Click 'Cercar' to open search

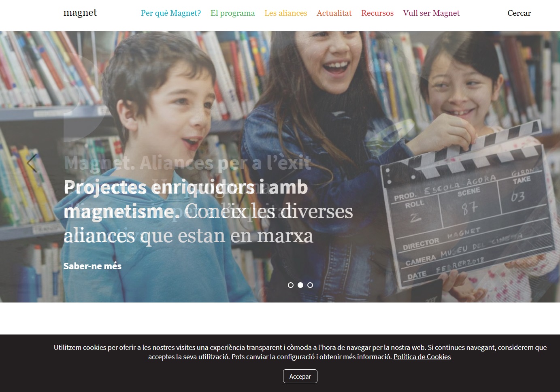[519, 13]
